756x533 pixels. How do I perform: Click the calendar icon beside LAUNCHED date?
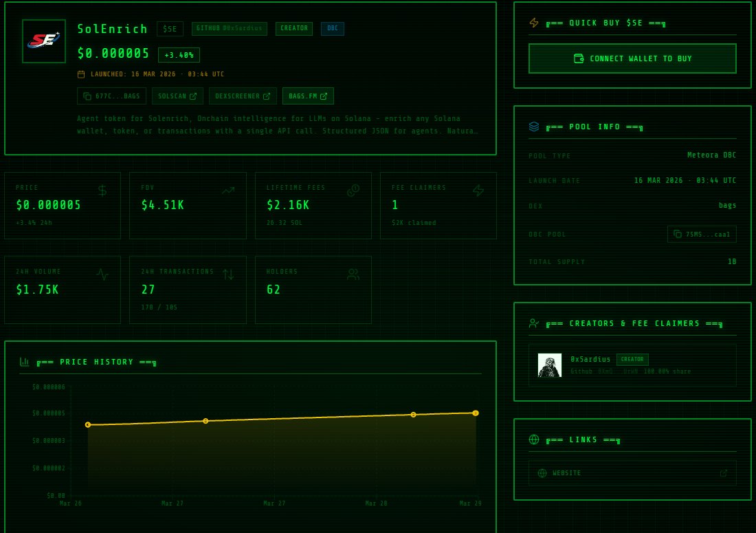(81, 74)
